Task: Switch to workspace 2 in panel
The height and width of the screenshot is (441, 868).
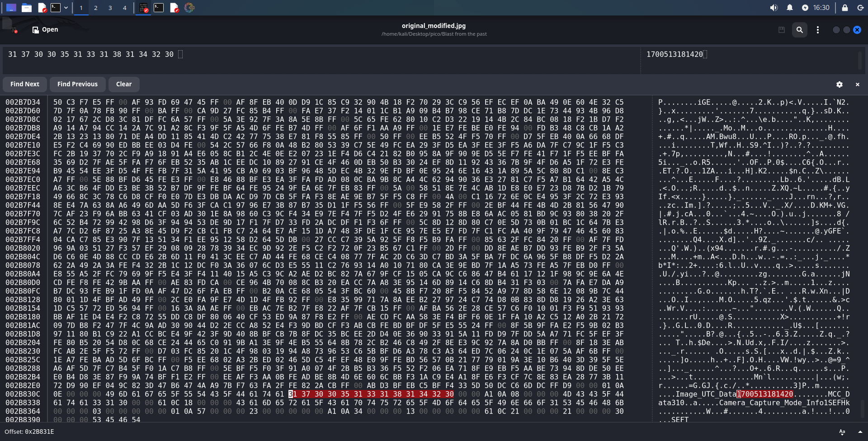Action: tap(95, 8)
